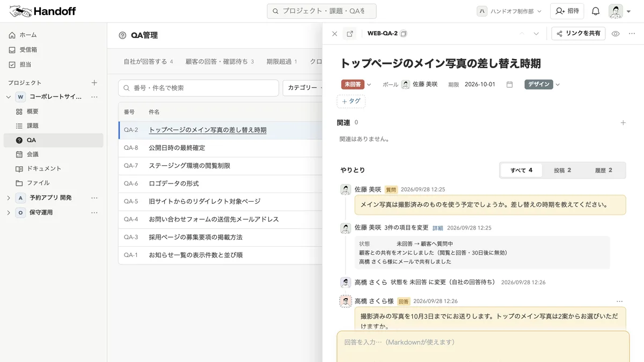The image size is (644, 362).
Task: Open more options for 保守運用
Action: 94,212
